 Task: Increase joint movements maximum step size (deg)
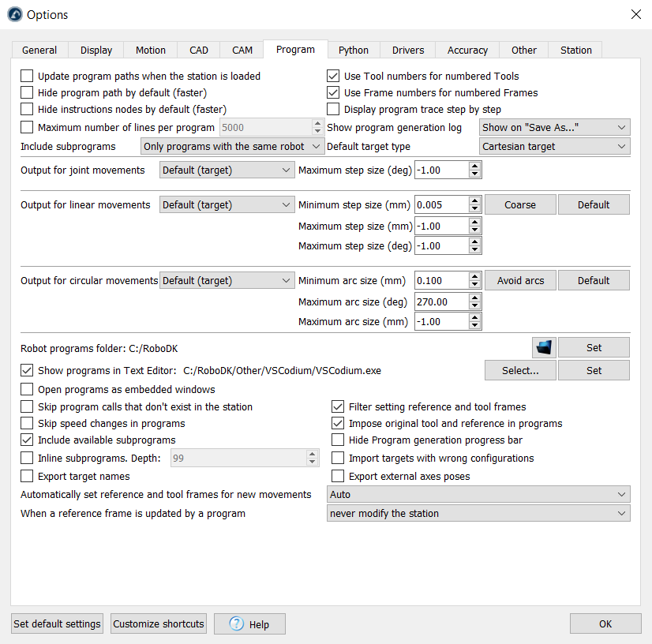coord(474,166)
